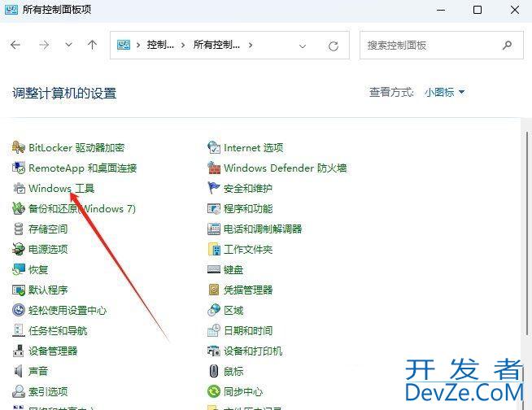Open the 电源选项 link
This screenshot has height=410, width=532.
coord(48,250)
